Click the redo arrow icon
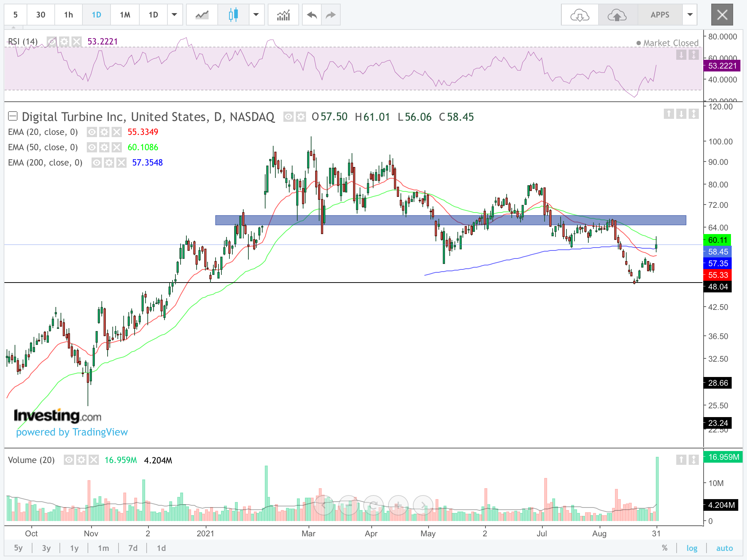This screenshot has height=560, width=747. [330, 15]
